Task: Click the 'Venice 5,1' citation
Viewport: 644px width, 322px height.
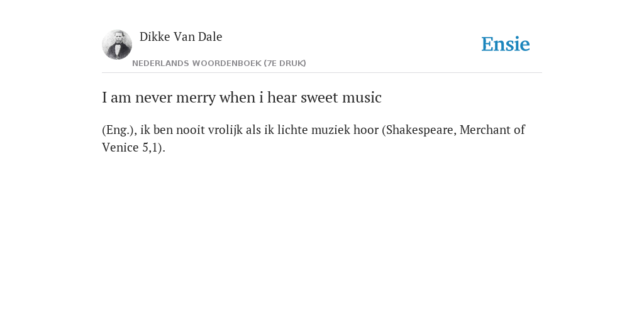Action: click(x=130, y=147)
